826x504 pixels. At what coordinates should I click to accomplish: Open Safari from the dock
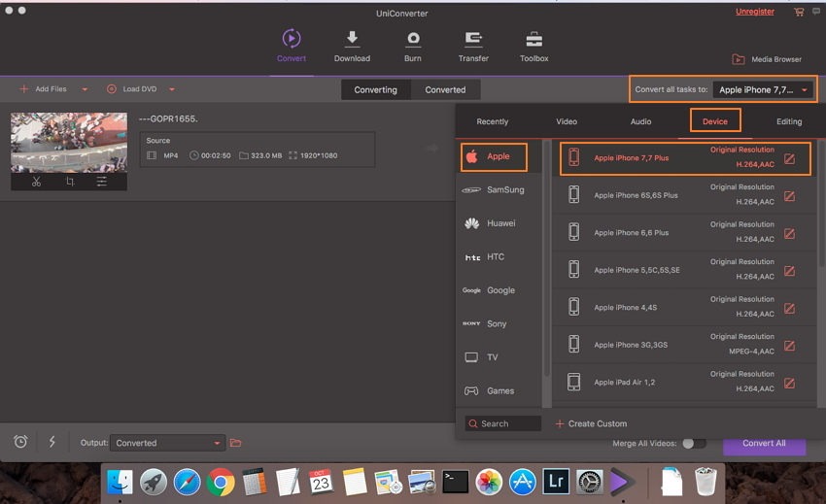(x=187, y=482)
